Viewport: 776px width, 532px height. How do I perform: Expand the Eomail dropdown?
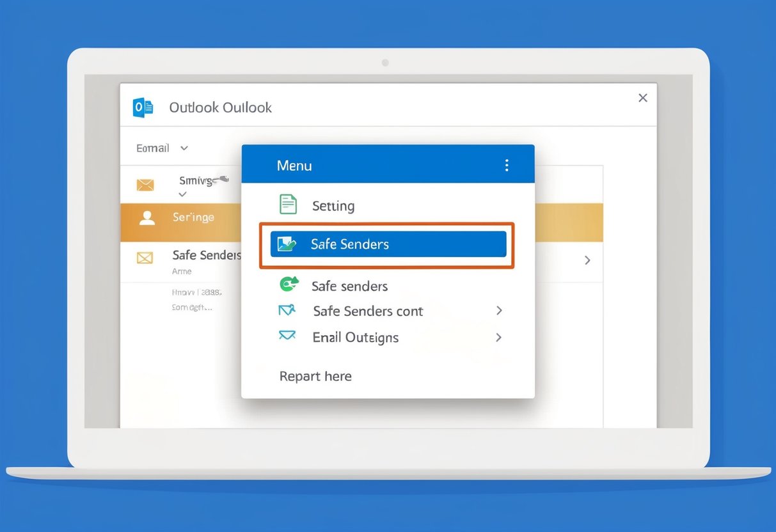[x=184, y=148]
